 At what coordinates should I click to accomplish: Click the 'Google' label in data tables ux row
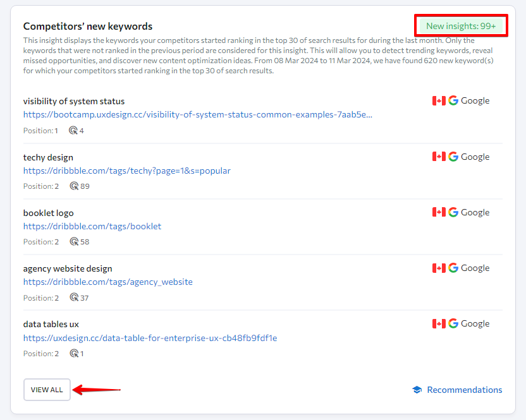(x=475, y=324)
